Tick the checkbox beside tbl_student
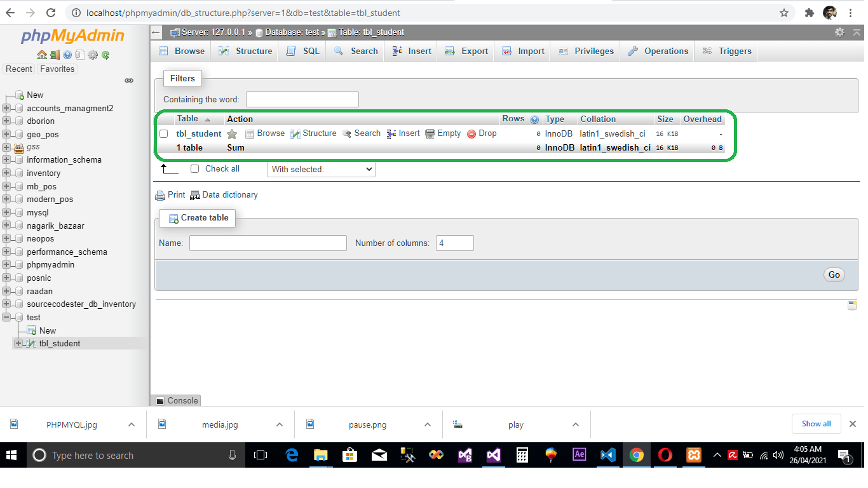This screenshot has height=488, width=868. [x=164, y=133]
